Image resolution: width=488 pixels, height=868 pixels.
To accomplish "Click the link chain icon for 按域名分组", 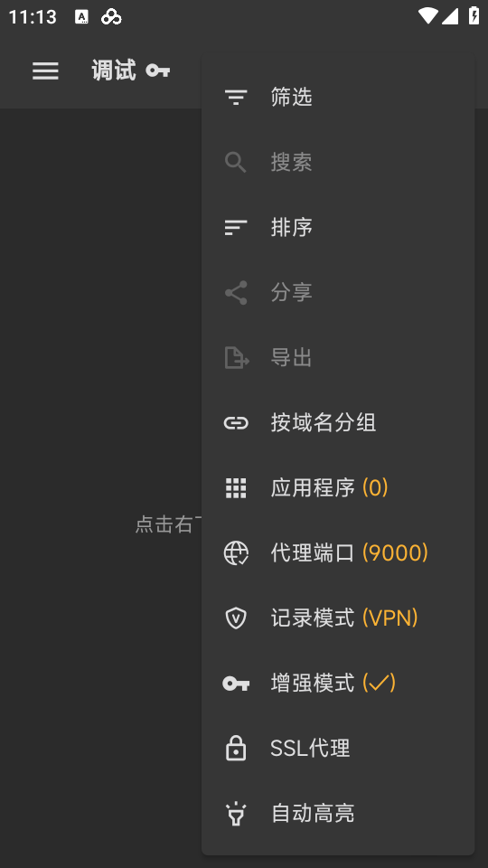I will [x=236, y=423].
